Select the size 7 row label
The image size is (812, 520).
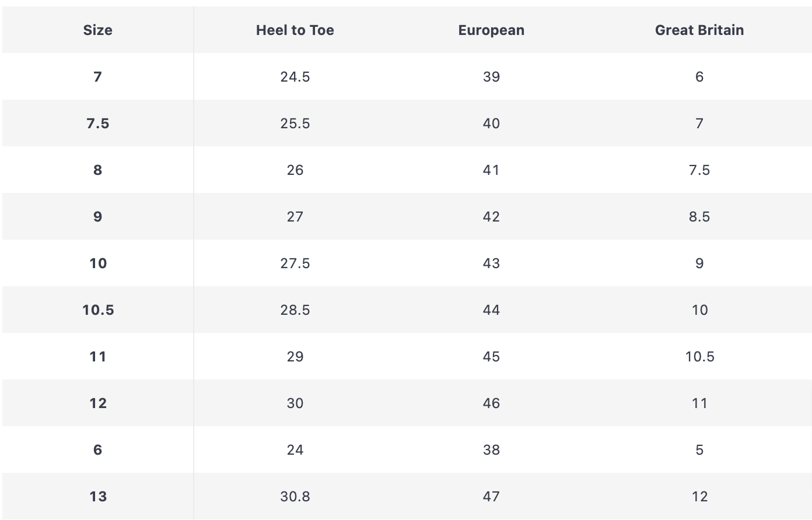point(97,77)
